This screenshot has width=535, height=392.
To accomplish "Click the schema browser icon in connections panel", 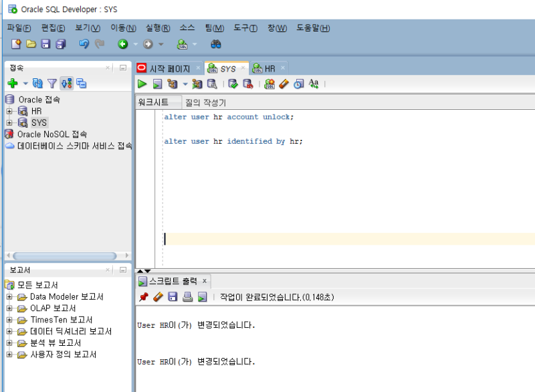I will click(x=81, y=83).
